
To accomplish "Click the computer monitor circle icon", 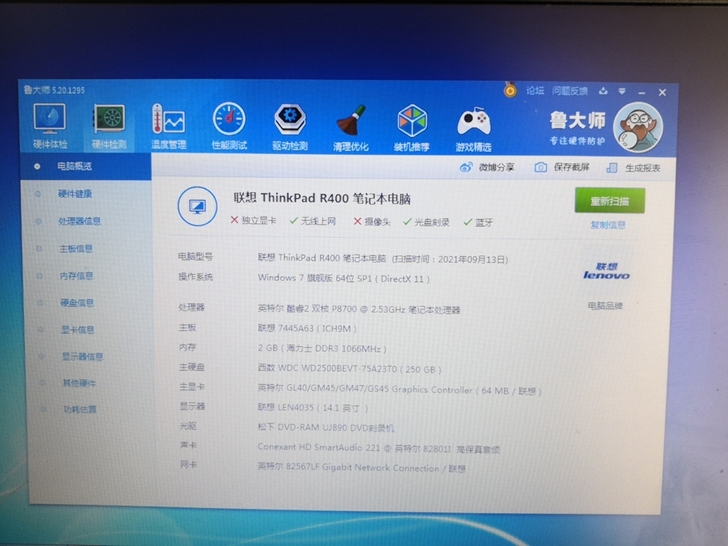I will point(197,207).
